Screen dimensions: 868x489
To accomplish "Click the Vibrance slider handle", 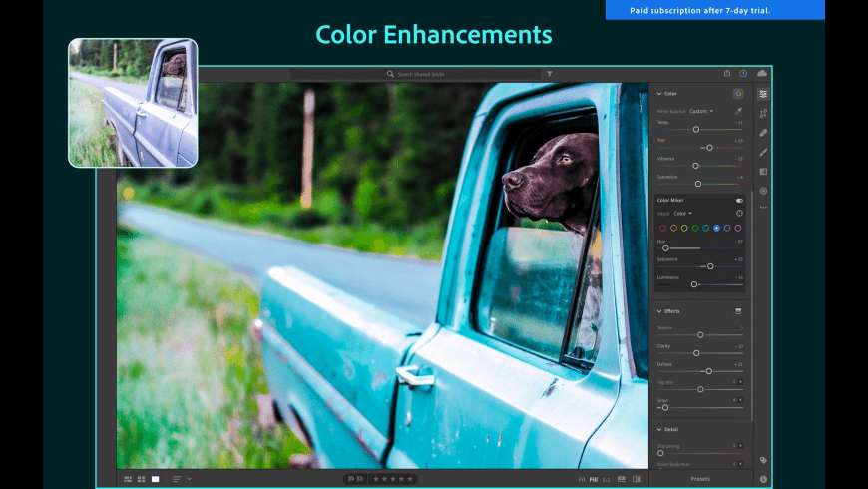I will click(695, 166).
